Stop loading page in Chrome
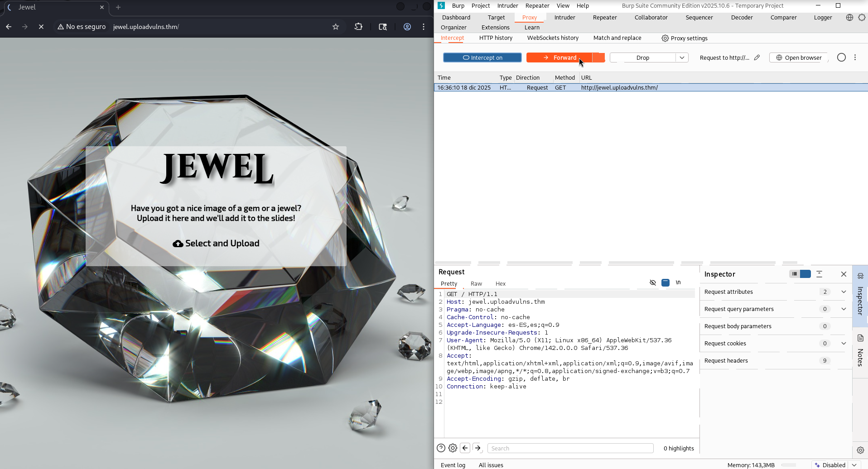This screenshot has width=868, height=469. click(x=41, y=27)
